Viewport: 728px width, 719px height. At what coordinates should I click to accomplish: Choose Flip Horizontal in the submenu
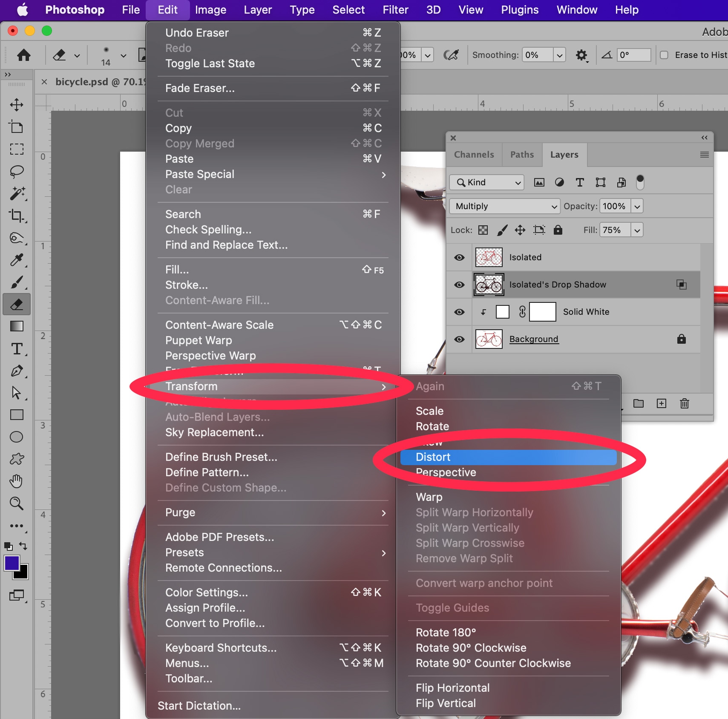click(452, 688)
